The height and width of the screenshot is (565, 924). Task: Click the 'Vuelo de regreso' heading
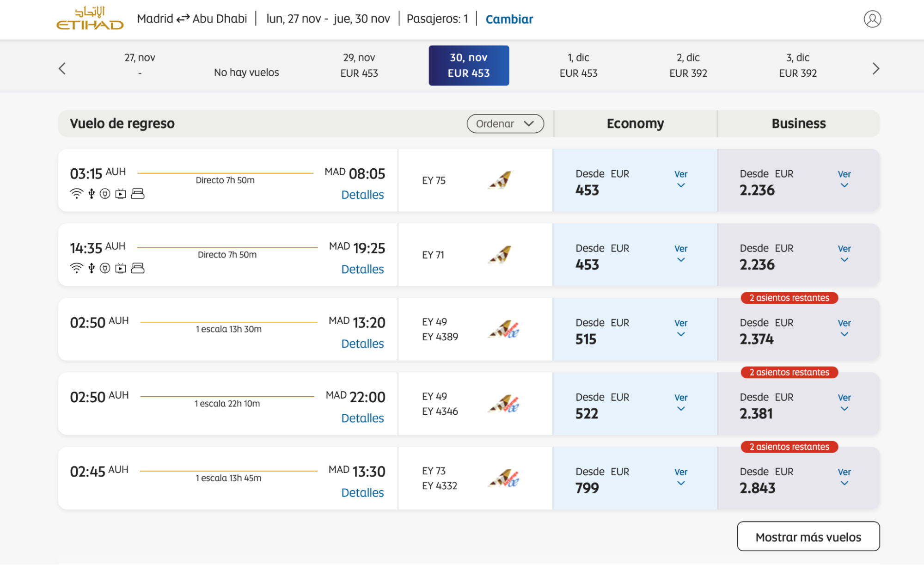pyautogui.click(x=122, y=123)
